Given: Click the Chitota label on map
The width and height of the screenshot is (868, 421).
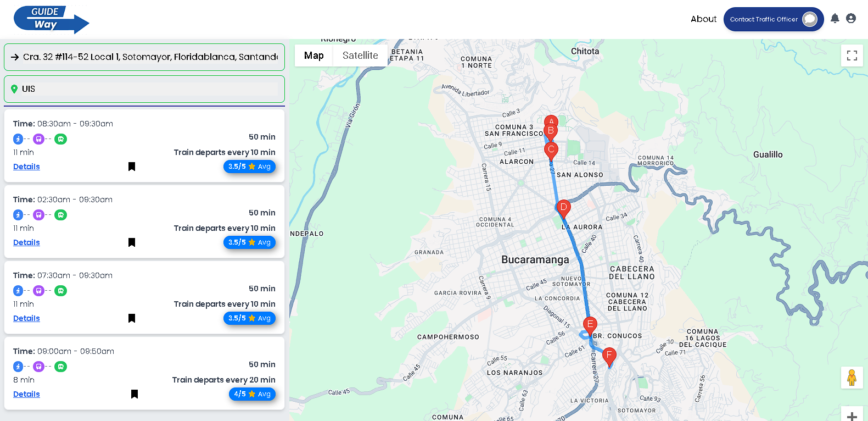Looking at the screenshot, I should coord(585,51).
